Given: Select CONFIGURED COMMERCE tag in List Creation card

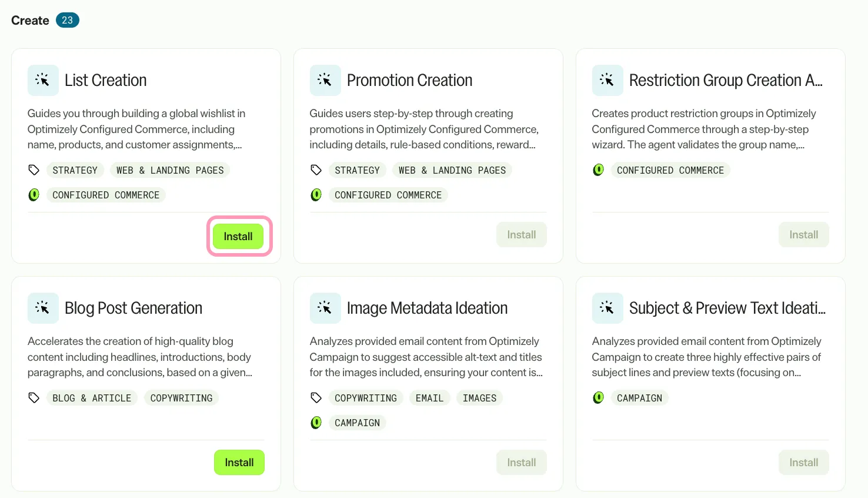Looking at the screenshot, I should click(x=106, y=195).
